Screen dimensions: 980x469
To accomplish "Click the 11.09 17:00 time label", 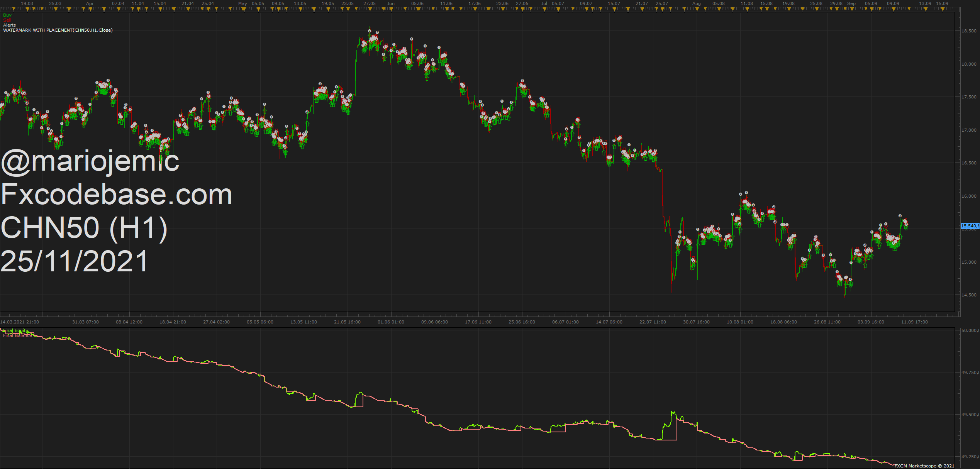I will pyautogui.click(x=915, y=322).
